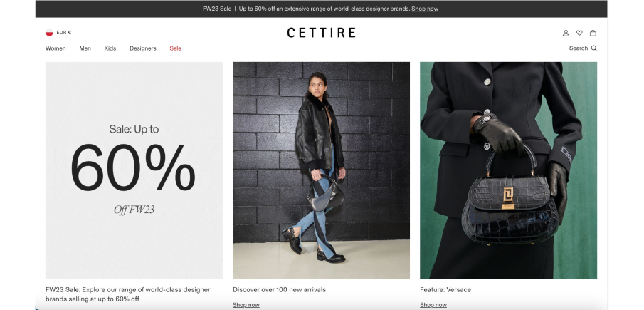
Task: Click the Poland flag icon
Action: (49, 33)
